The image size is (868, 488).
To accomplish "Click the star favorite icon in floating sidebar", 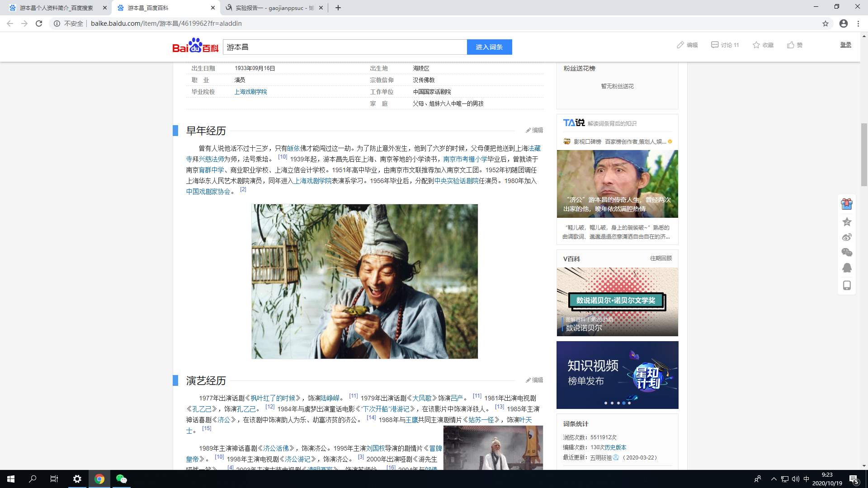I will pos(847,221).
